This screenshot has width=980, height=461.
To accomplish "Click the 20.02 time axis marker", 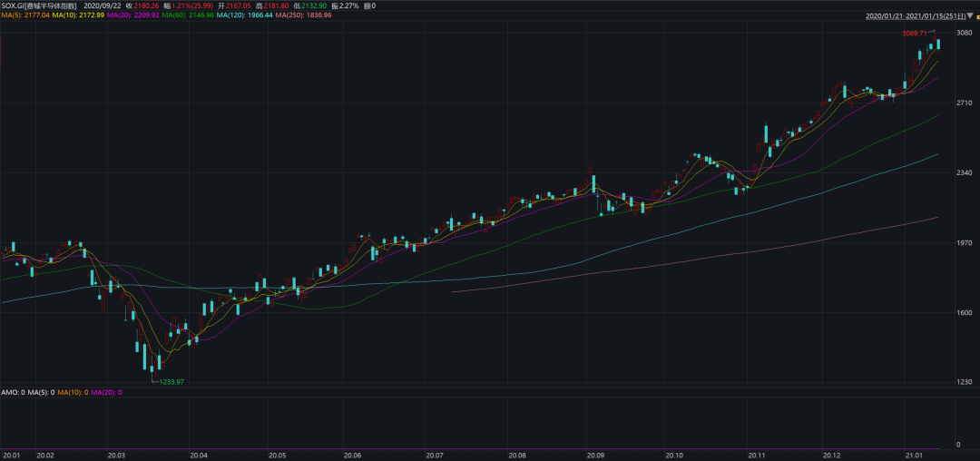I will click(45, 456).
